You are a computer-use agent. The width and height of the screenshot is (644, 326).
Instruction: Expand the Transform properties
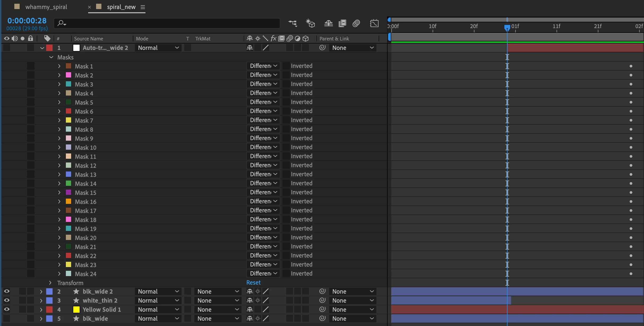[x=50, y=283]
